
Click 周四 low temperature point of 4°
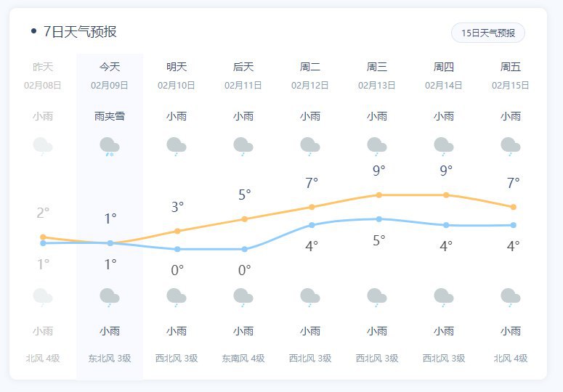[x=446, y=225]
